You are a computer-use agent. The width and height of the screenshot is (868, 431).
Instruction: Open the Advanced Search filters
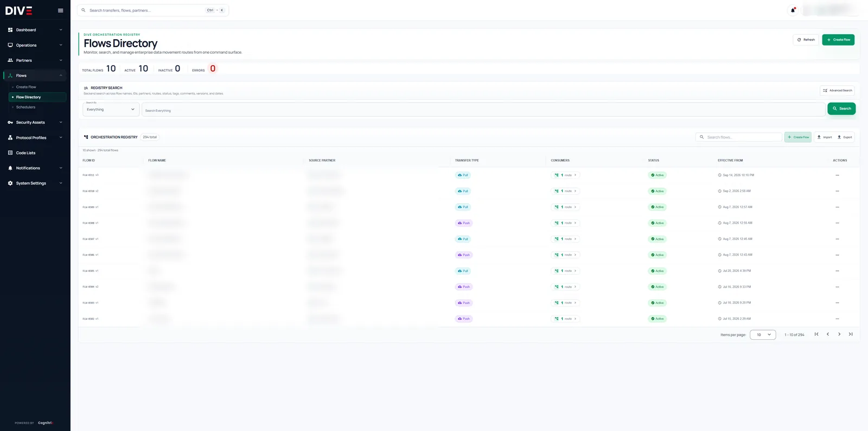tap(837, 91)
